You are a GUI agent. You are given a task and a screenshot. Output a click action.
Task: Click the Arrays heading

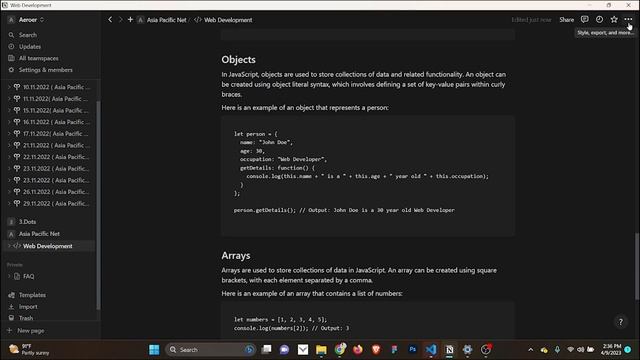pyautogui.click(x=236, y=256)
